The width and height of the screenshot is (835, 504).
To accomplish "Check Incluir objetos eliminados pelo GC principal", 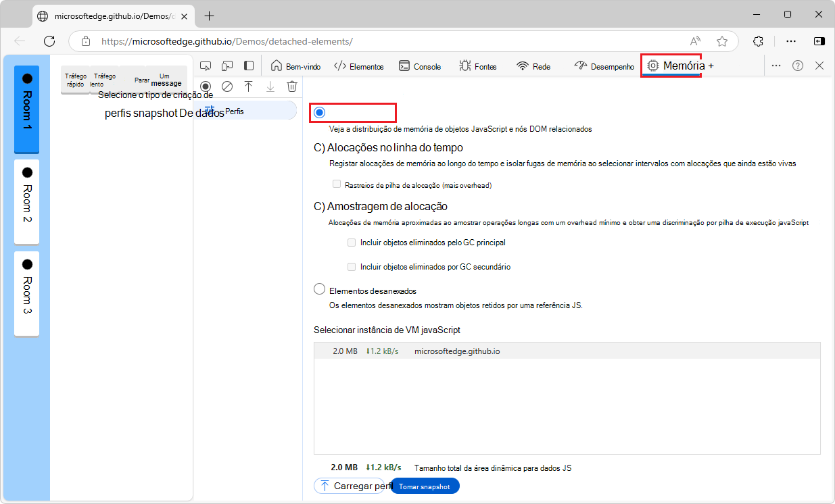I will [x=352, y=243].
